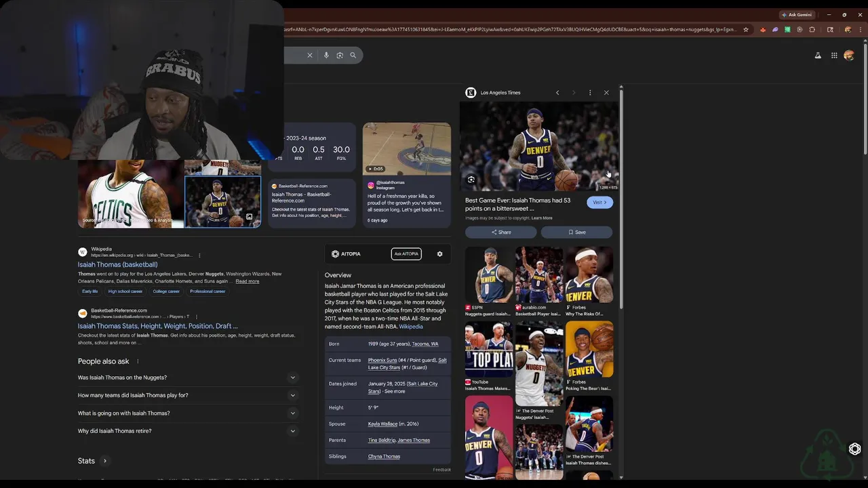868x488 pixels.
Task: Play the 0:05 basketball video clip
Action: pos(406,148)
